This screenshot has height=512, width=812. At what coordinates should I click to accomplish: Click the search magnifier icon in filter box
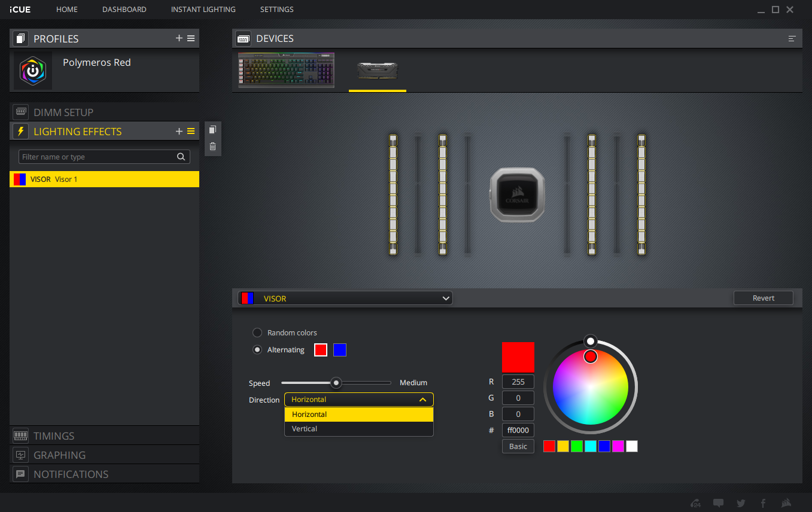pyautogui.click(x=181, y=157)
